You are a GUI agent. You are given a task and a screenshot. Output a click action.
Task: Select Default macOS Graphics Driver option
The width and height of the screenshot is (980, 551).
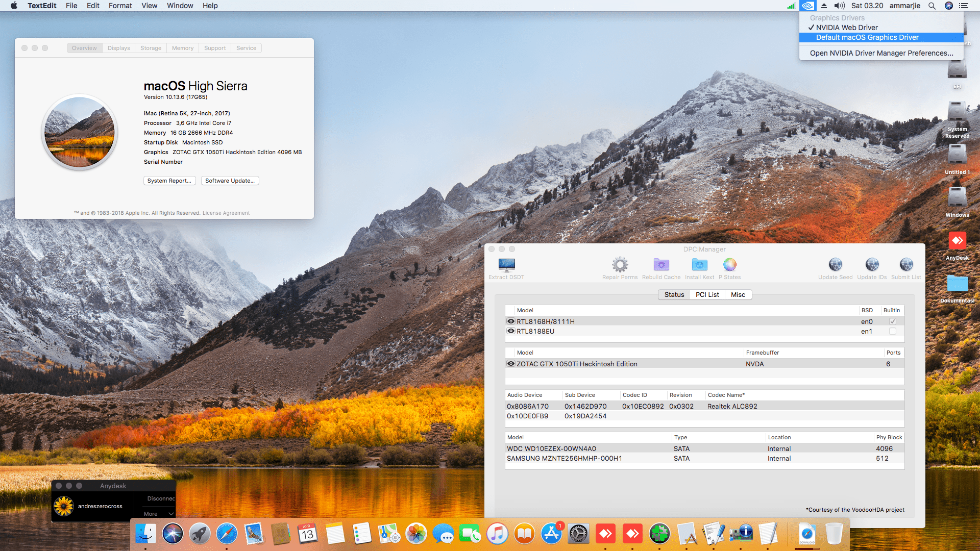(x=867, y=37)
